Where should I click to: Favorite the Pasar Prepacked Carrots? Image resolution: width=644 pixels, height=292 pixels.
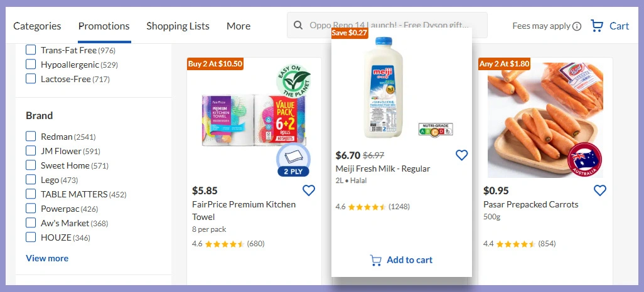point(600,190)
